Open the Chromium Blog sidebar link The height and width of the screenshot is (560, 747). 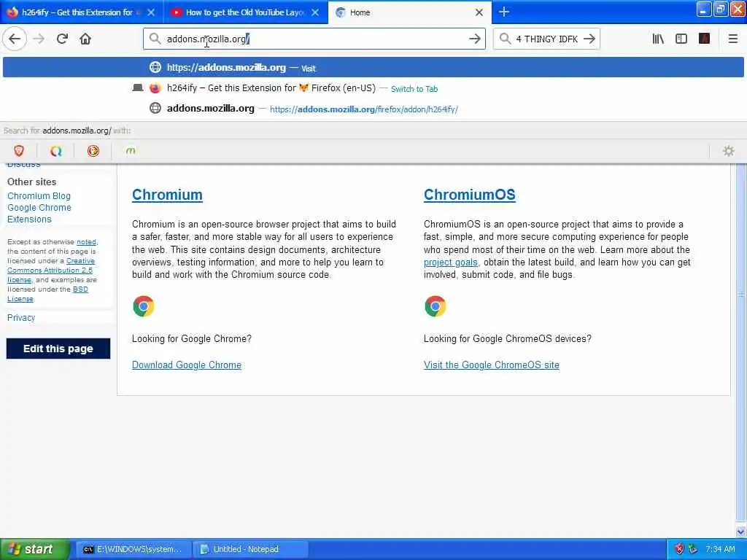[x=39, y=195]
